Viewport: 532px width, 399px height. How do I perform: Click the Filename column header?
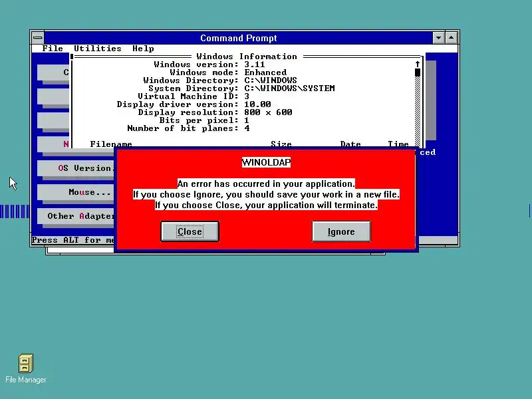[111, 144]
